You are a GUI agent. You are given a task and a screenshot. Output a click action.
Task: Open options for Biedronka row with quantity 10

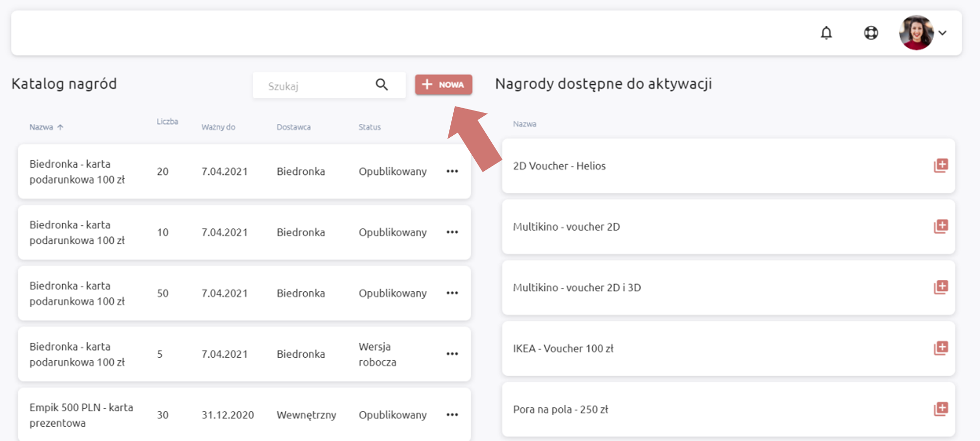pyautogui.click(x=452, y=232)
